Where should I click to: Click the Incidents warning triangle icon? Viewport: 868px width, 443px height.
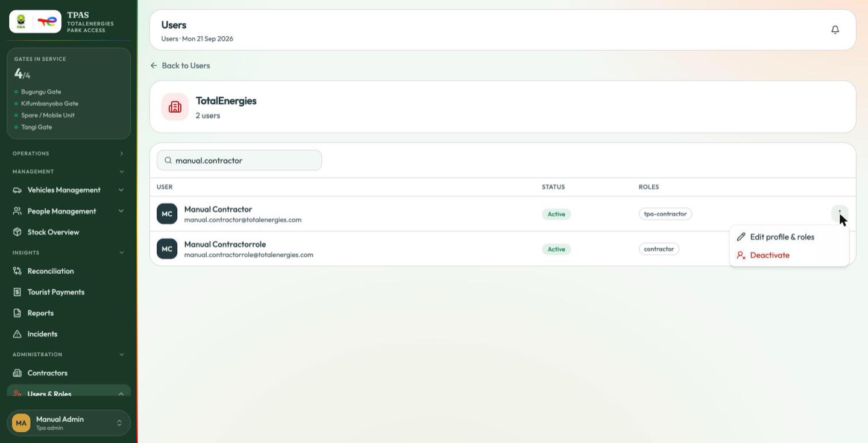tap(17, 334)
